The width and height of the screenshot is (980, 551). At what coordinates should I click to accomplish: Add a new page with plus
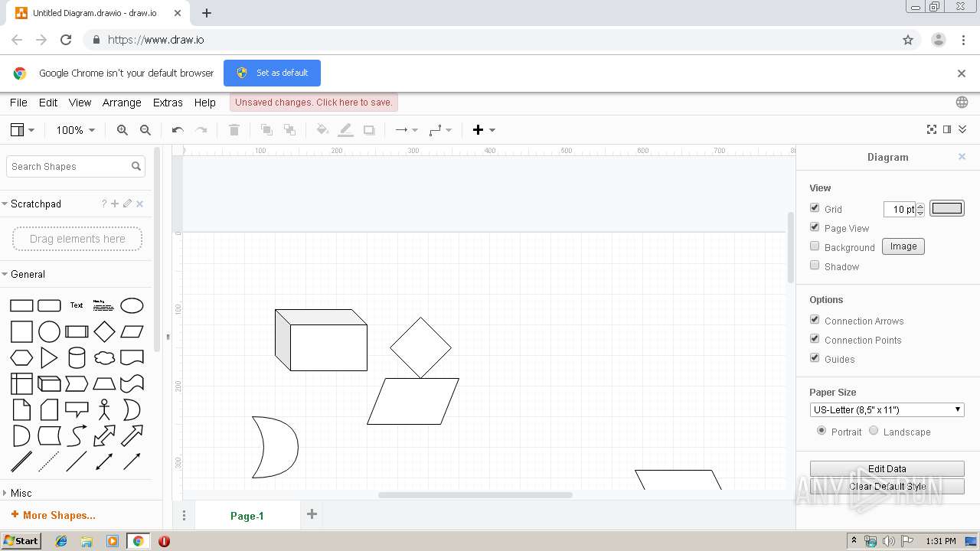point(312,514)
